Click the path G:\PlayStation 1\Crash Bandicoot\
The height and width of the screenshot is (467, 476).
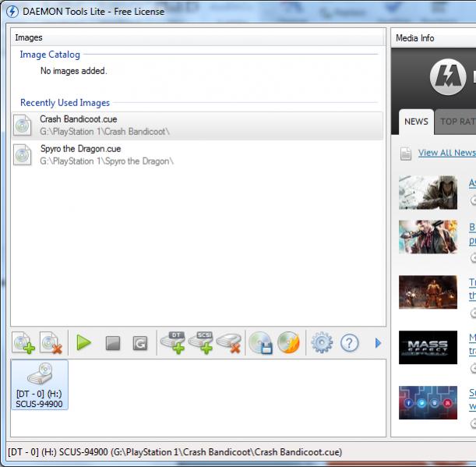pos(104,132)
